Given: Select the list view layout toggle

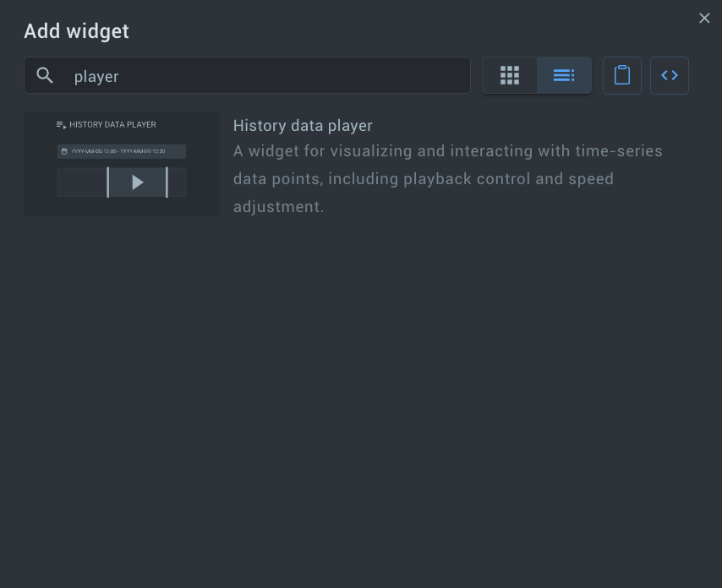Looking at the screenshot, I should point(564,75).
